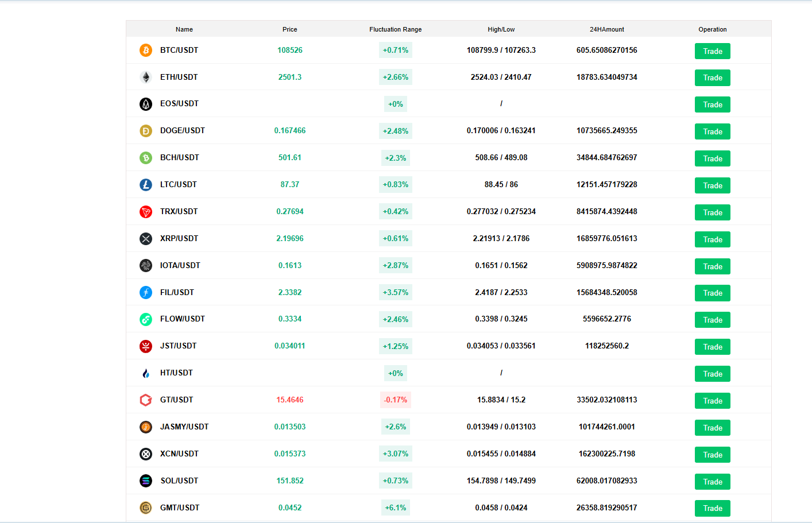Select the High/Low column header
This screenshot has height=523, width=812.
coord(501,29)
